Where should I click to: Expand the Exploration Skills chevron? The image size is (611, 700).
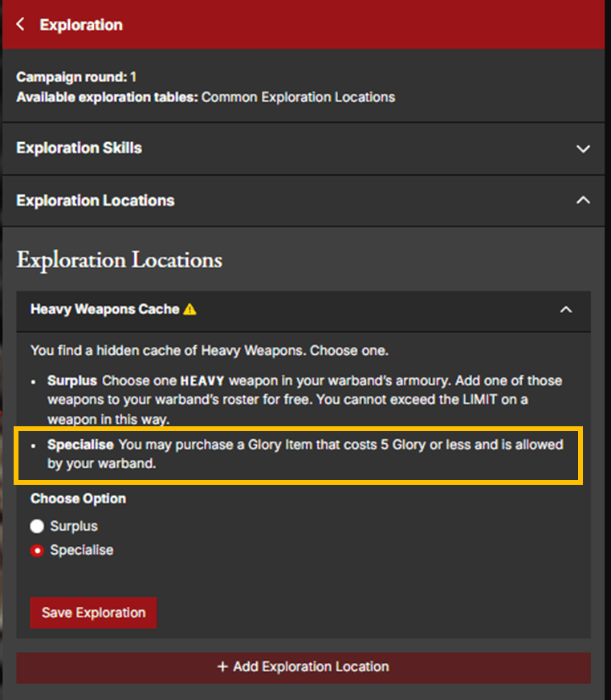pos(583,149)
